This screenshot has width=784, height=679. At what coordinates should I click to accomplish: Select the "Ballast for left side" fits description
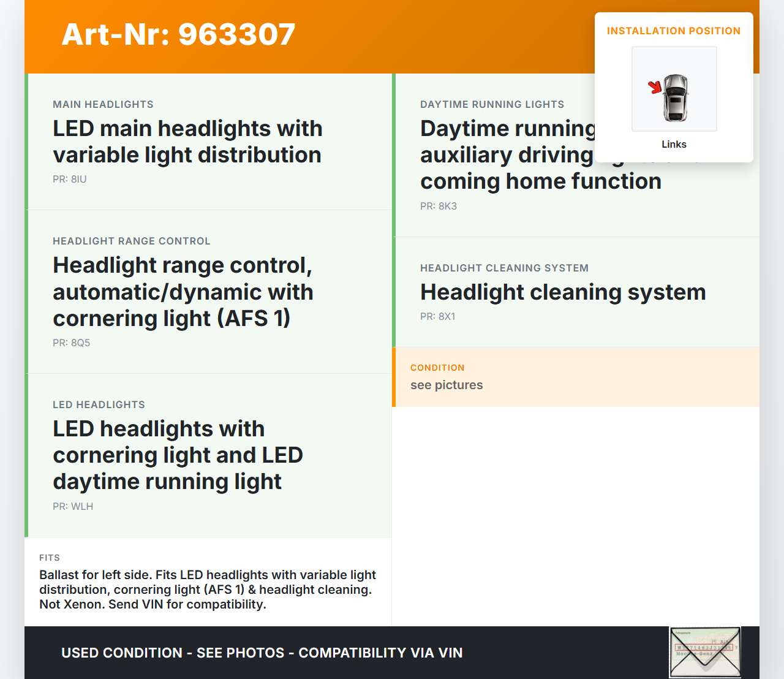point(208,590)
